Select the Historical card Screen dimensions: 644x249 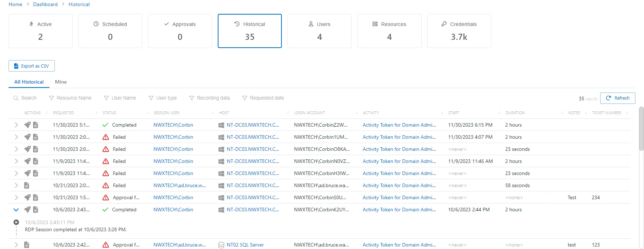click(250, 31)
